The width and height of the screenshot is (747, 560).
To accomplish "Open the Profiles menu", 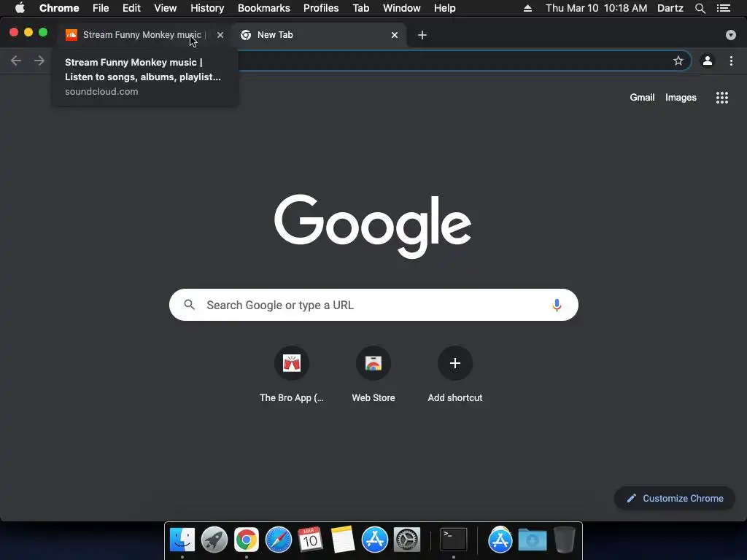I will pos(321,8).
